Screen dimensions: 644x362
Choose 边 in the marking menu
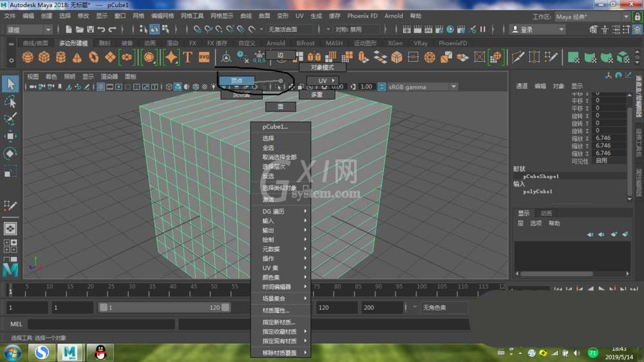(281, 55)
